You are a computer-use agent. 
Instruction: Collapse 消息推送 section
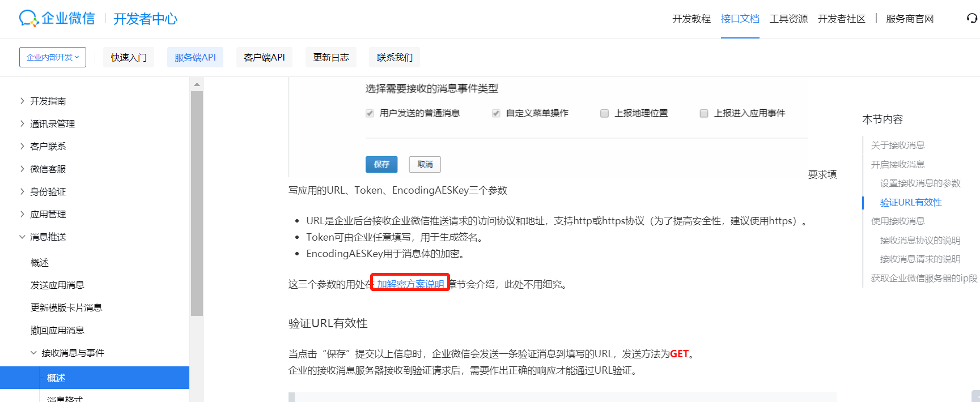(x=22, y=237)
